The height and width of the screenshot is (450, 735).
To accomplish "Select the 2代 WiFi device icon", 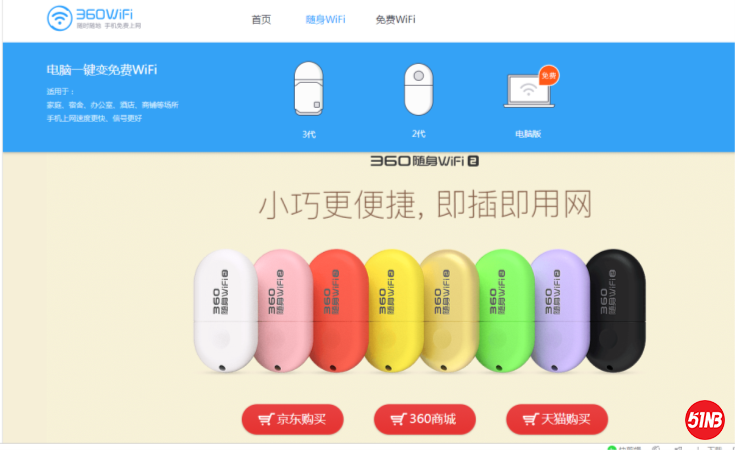I will [x=419, y=90].
